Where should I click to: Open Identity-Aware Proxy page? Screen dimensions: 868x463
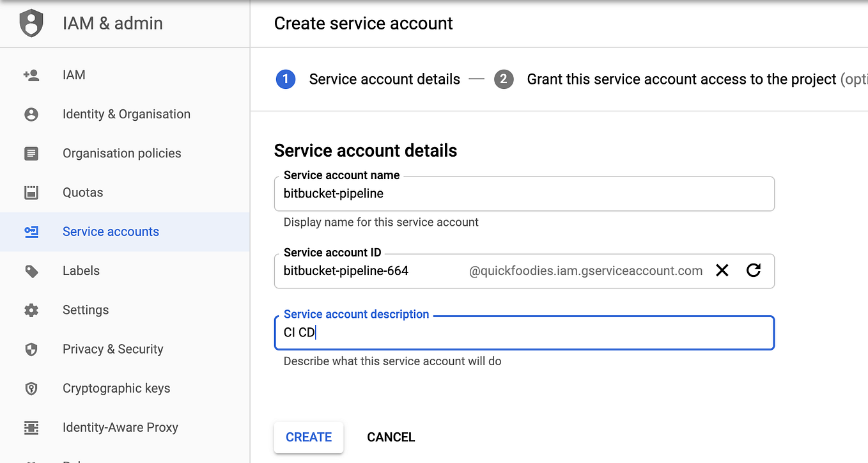click(120, 427)
